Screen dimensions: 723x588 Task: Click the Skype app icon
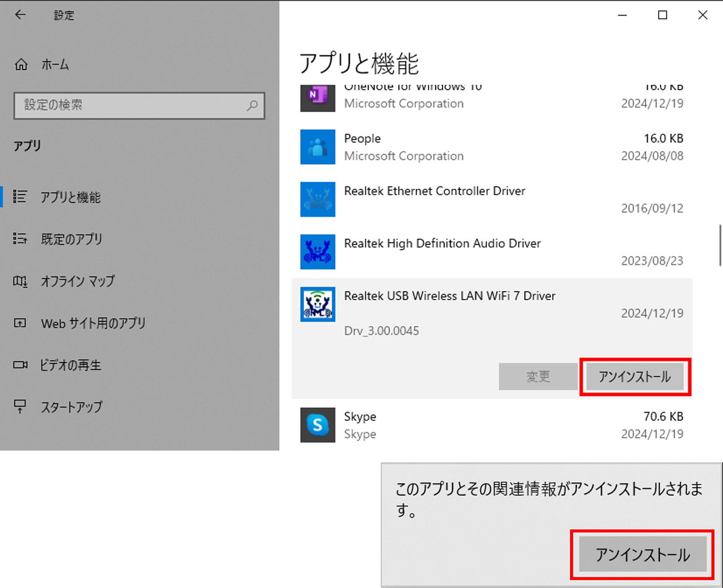318,425
